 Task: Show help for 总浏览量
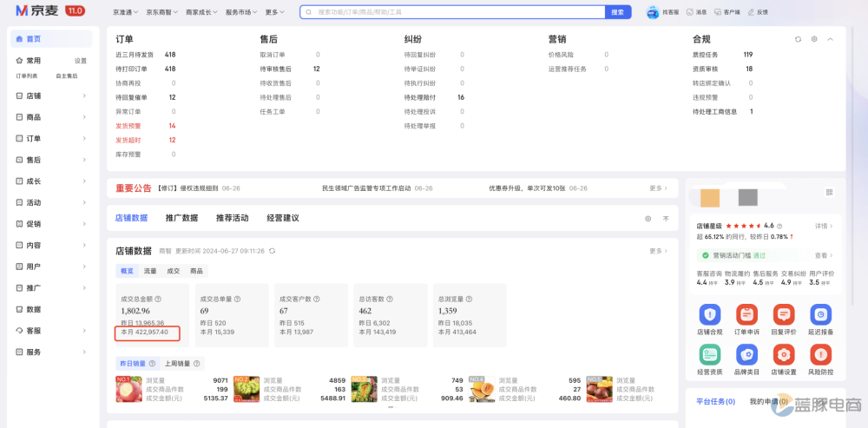coord(469,299)
